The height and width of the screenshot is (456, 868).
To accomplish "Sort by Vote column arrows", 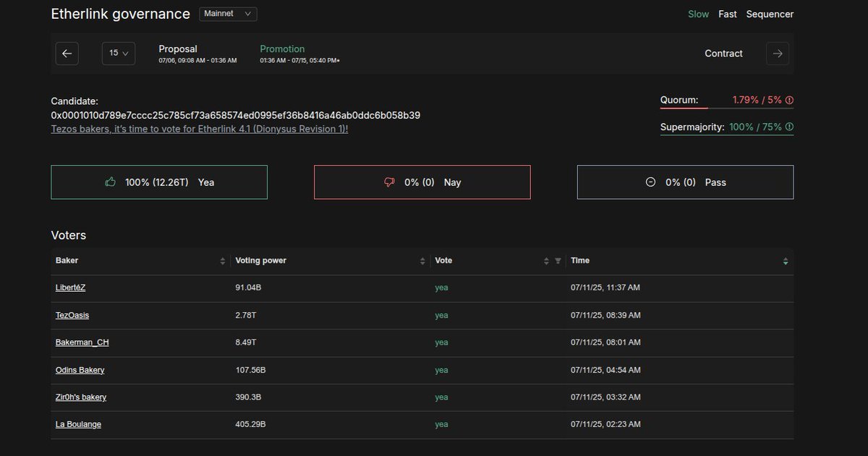I will [546, 261].
